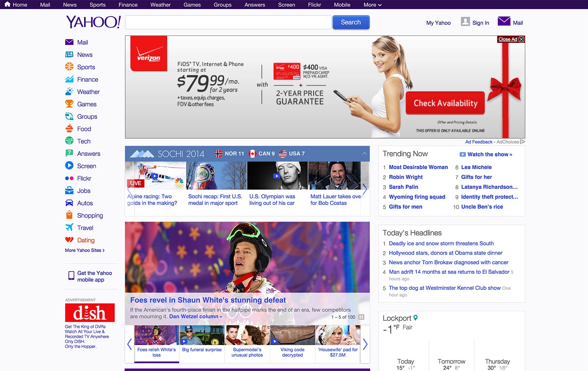Select Flickr in the top navigation bar
The image size is (588, 371).
(x=314, y=5)
